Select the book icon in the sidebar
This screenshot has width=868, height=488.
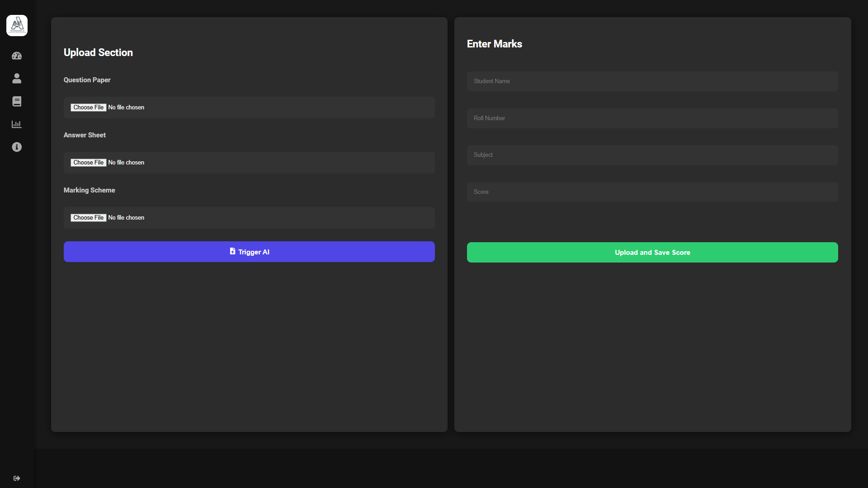point(17,101)
